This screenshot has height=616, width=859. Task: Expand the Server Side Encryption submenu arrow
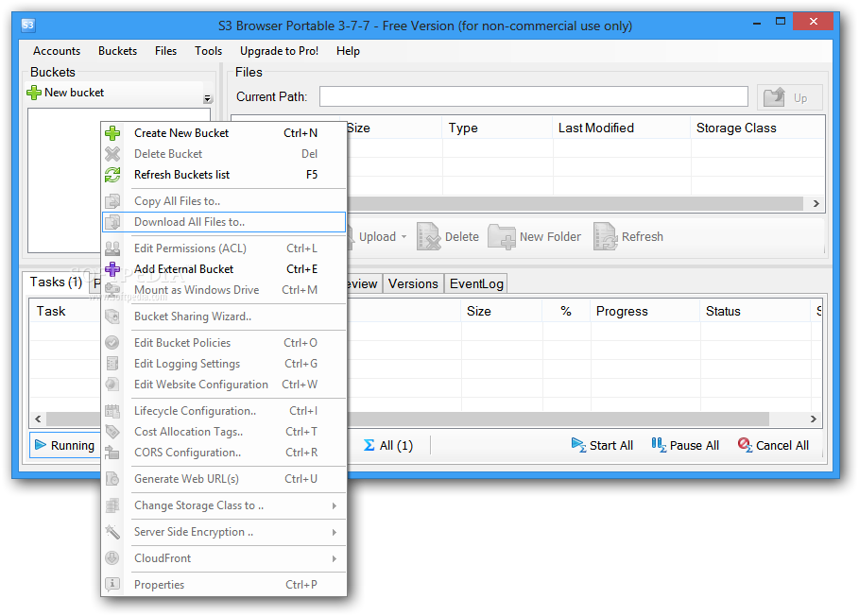335,532
